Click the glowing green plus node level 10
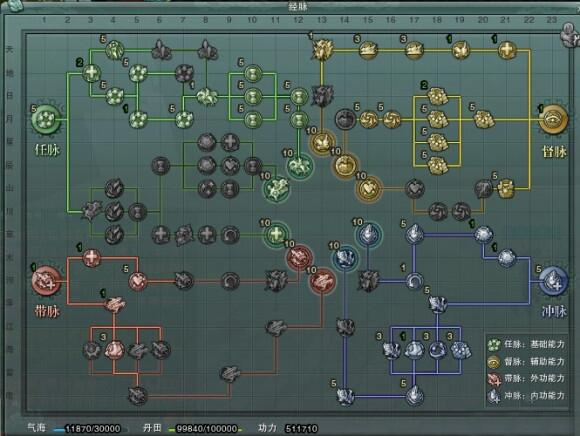Image resolution: width=580 pixels, height=436 pixels. [276, 234]
